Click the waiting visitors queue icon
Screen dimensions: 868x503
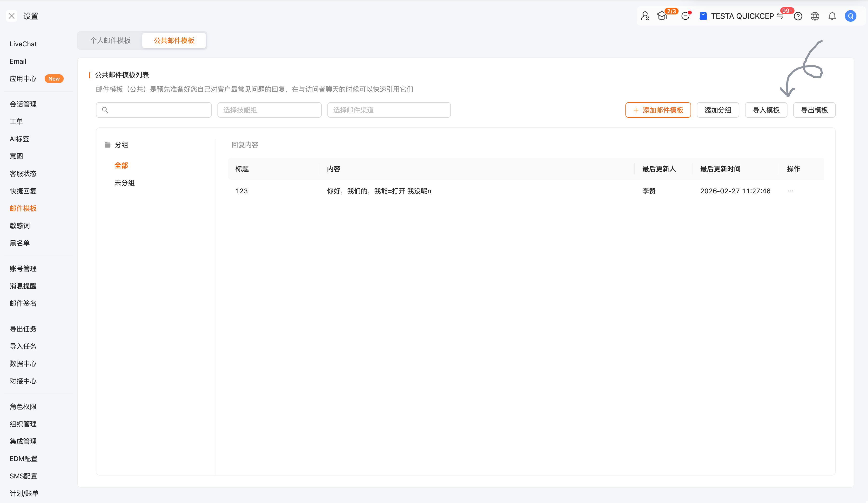tap(645, 16)
